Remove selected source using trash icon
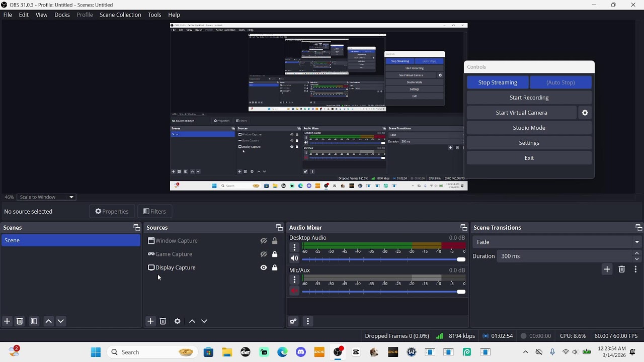 (163, 321)
